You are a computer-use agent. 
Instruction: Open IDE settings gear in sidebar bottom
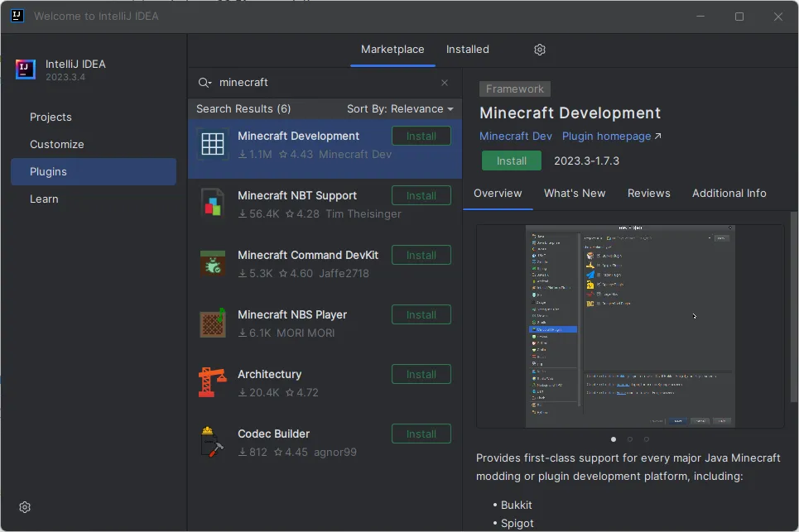click(x=25, y=507)
